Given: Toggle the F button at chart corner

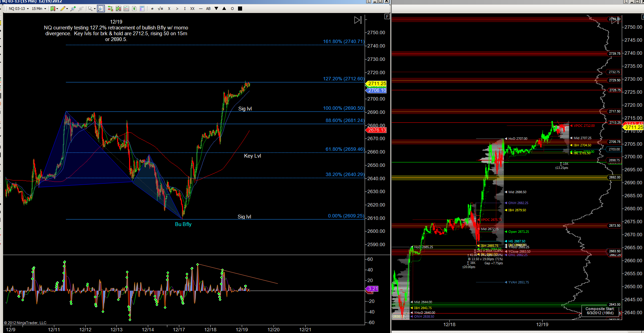Looking at the screenshot, I should click(387, 16).
